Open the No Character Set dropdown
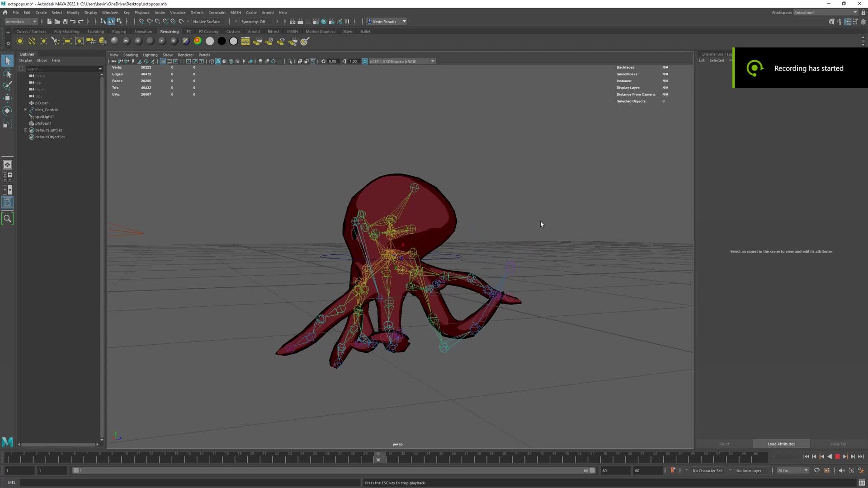The width and height of the screenshot is (868, 488). coord(708,470)
